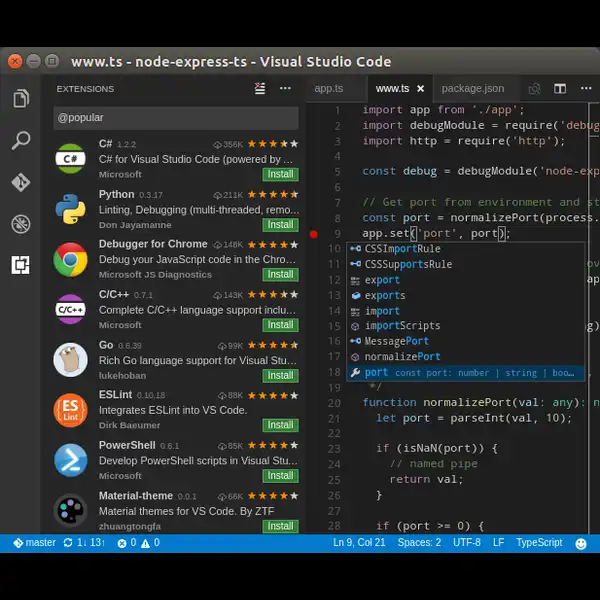Open editor more actions ellipsis menu
Image resolution: width=600 pixels, height=600 pixels.
tap(586, 88)
